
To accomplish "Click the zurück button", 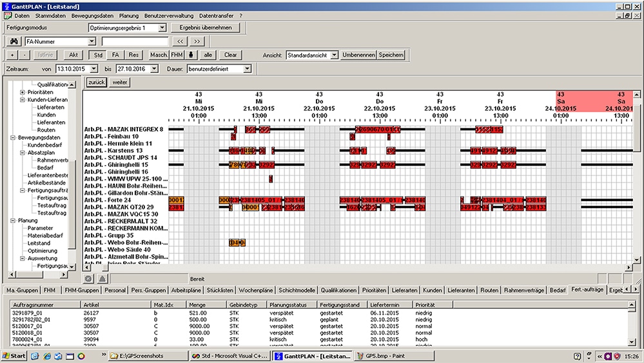I will [x=97, y=82].
